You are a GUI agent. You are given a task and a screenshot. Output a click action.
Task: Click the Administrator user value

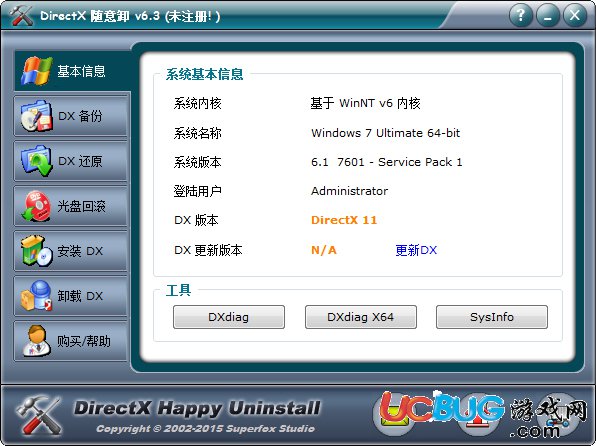coord(350,191)
